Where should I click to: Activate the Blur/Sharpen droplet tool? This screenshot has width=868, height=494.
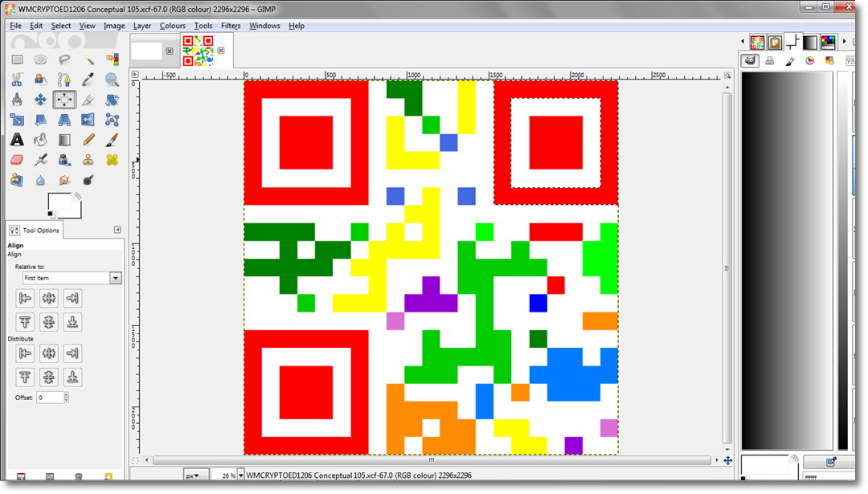tap(40, 180)
